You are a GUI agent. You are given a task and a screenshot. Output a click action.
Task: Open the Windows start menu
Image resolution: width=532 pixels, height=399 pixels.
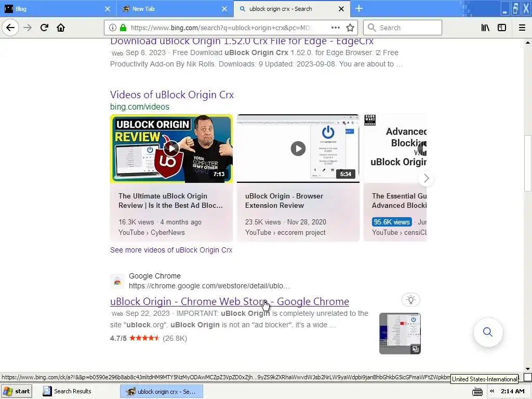17,391
